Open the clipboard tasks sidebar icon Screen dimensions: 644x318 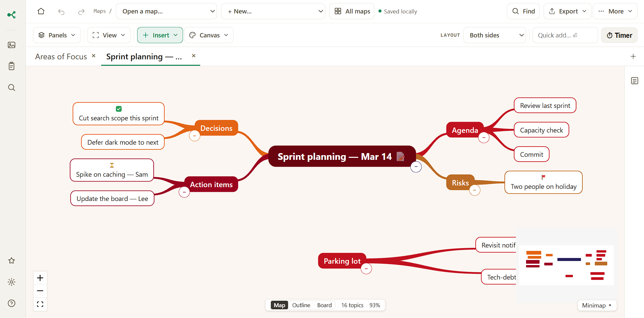click(11, 66)
